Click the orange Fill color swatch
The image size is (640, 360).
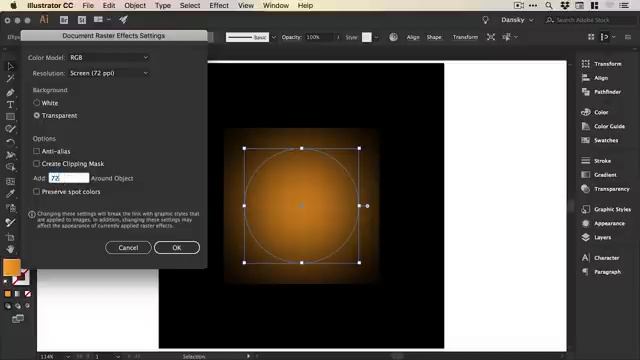tap(12, 267)
